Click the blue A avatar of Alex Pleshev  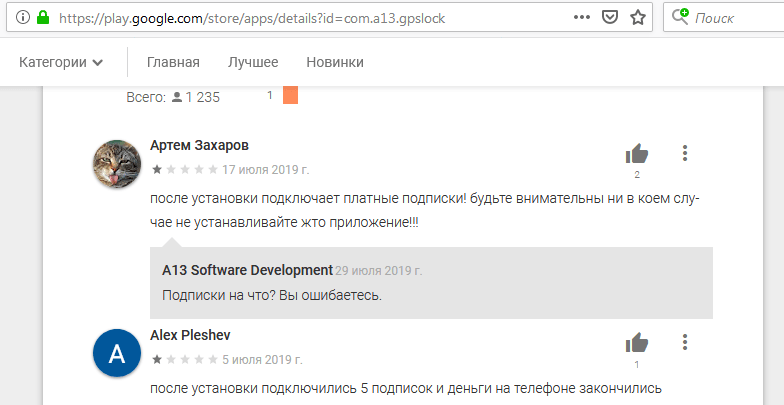click(116, 354)
